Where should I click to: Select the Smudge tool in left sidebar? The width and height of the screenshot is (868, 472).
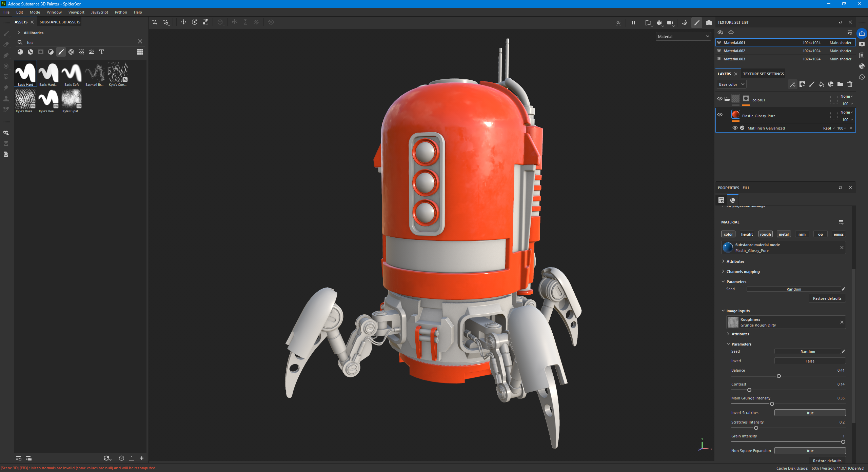6,88
